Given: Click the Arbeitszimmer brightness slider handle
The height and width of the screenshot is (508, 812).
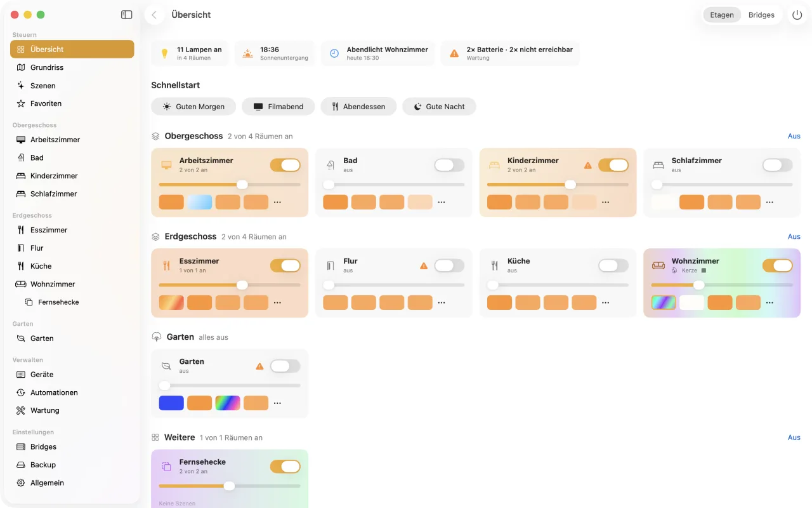Looking at the screenshot, I should (x=242, y=185).
